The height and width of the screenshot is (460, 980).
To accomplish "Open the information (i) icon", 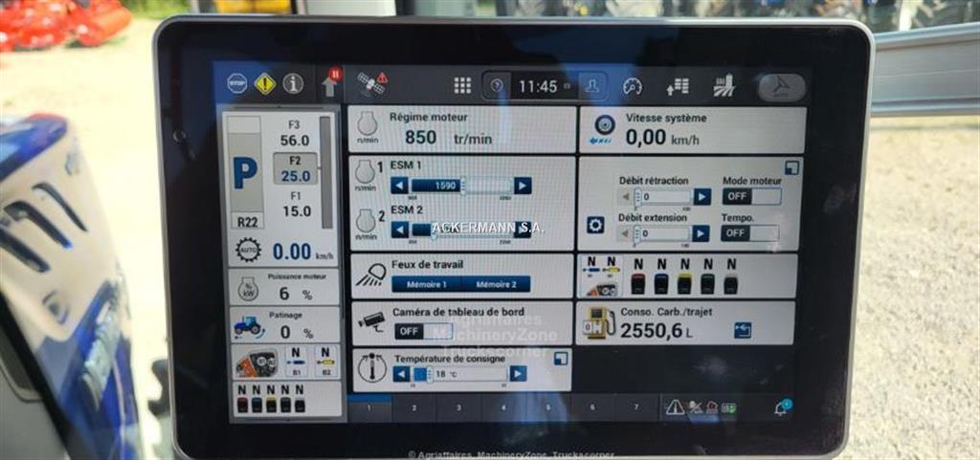I will (x=293, y=84).
